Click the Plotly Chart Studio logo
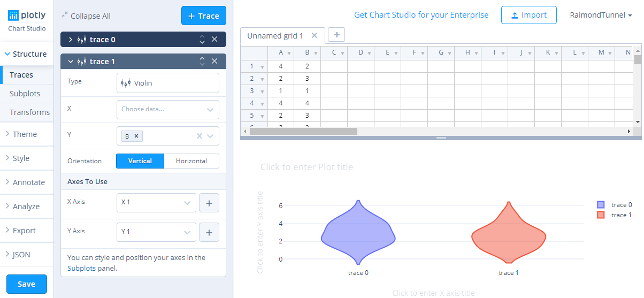This screenshot has width=644, height=298. tap(27, 20)
